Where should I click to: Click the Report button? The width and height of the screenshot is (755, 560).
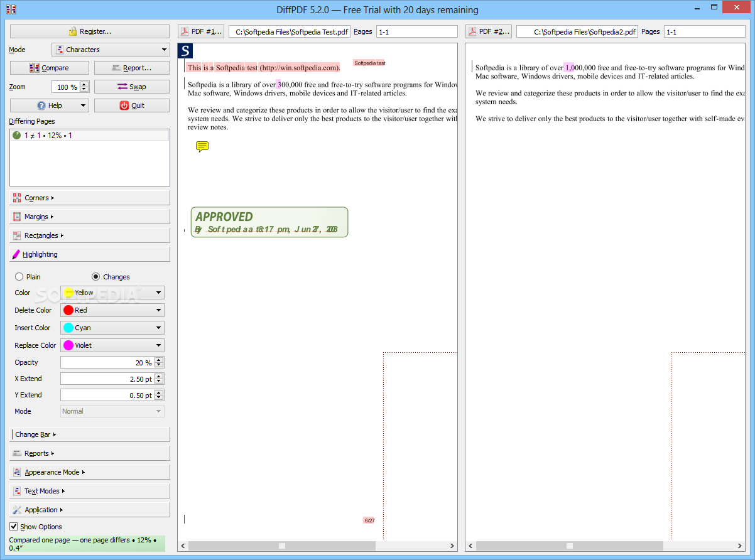[x=132, y=68]
